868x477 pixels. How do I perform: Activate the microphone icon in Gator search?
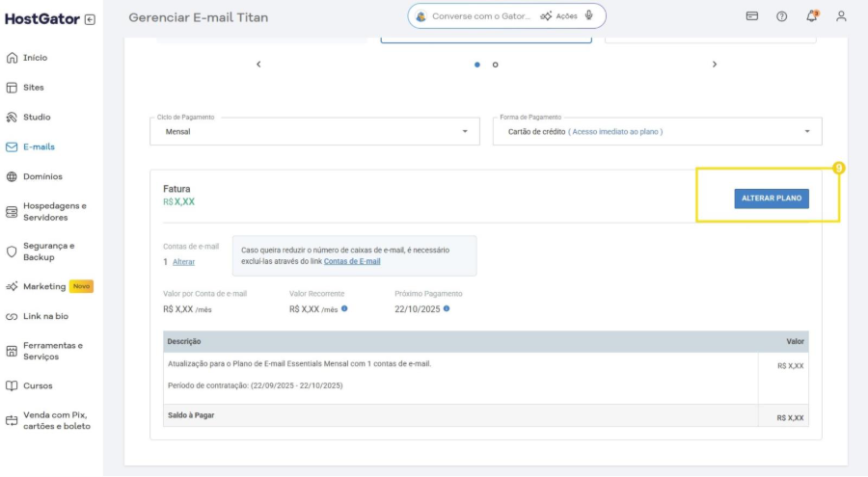(589, 15)
